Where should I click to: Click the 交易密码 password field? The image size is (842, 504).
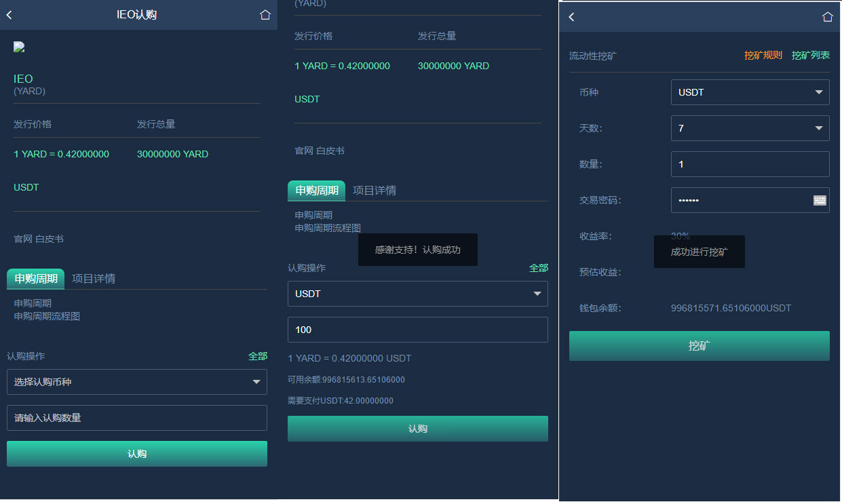[x=750, y=200]
